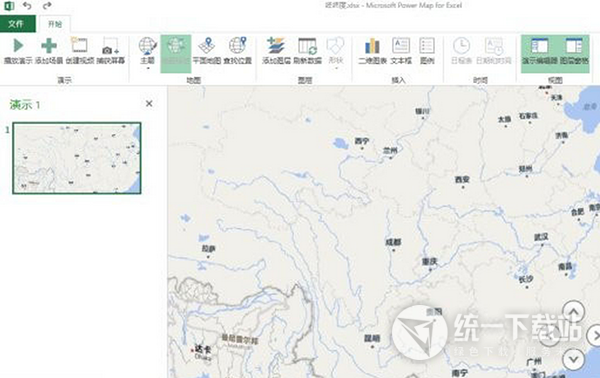The image size is (600, 378).
Task: Click the 昆明 city label on map
Action: click(372, 338)
